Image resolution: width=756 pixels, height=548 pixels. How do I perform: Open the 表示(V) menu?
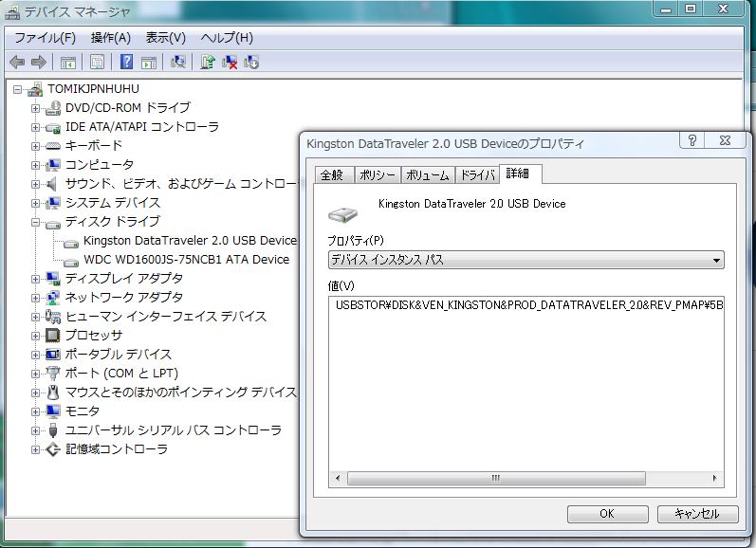pyautogui.click(x=165, y=38)
